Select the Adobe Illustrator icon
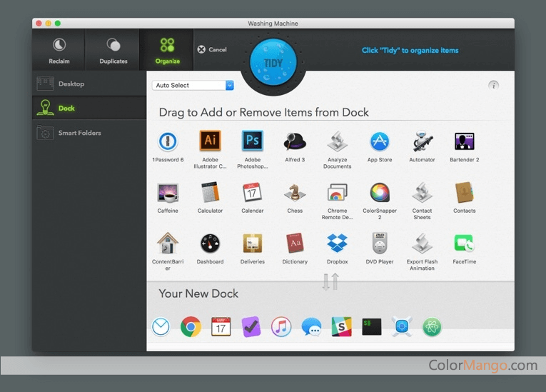Screen dimensions: 546x392 210,141
